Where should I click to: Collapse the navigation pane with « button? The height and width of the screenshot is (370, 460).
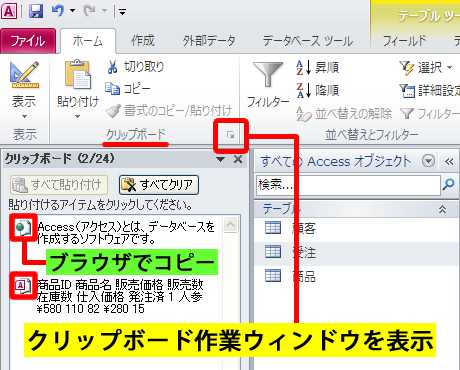pyautogui.click(x=449, y=162)
